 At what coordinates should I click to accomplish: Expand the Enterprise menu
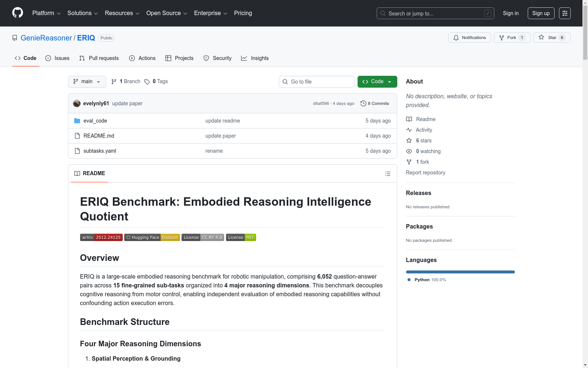211,13
